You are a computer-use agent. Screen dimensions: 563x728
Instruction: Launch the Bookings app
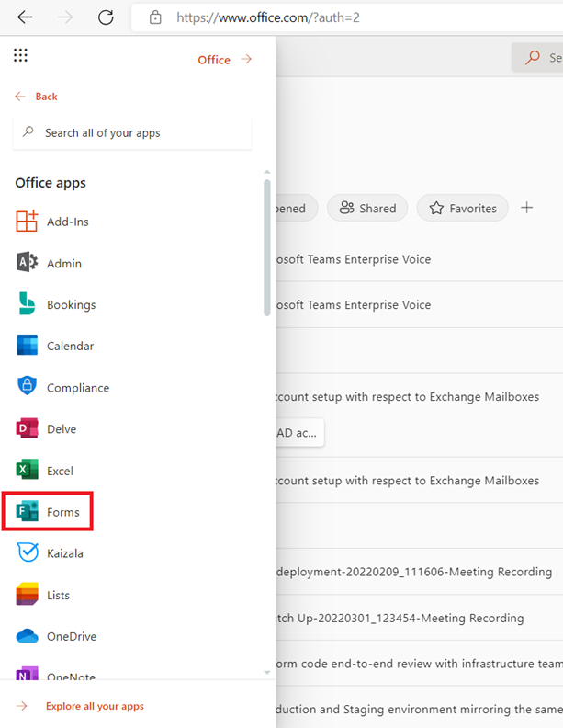pyautogui.click(x=28, y=304)
